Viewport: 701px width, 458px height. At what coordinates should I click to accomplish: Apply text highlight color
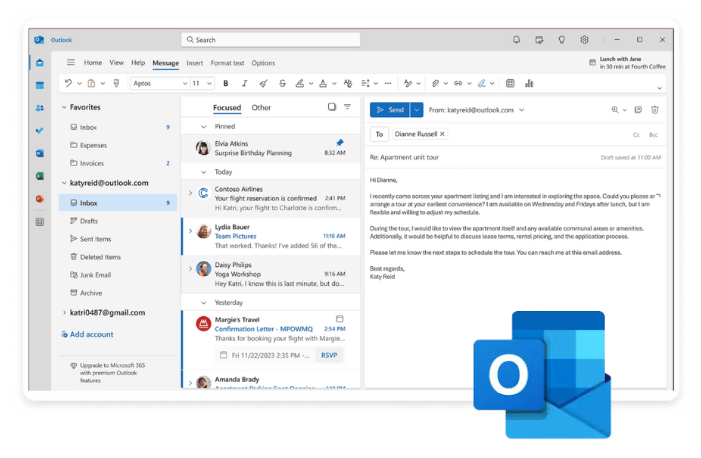pos(300,83)
